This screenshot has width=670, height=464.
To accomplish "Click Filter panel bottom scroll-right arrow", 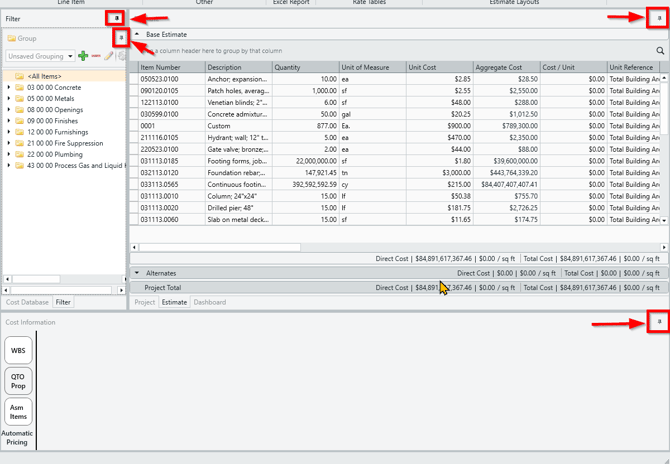I will click(121, 290).
